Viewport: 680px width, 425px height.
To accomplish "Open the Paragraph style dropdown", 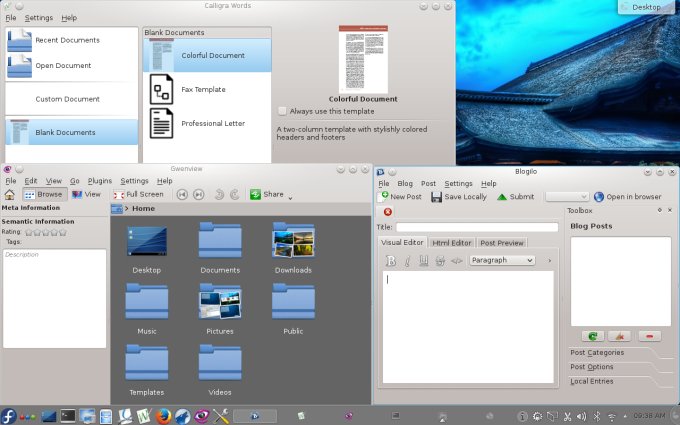I will (501, 260).
